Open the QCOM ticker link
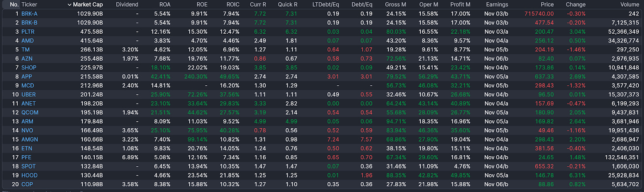This screenshot has height=192, width=644. click(x=30, y=112)
